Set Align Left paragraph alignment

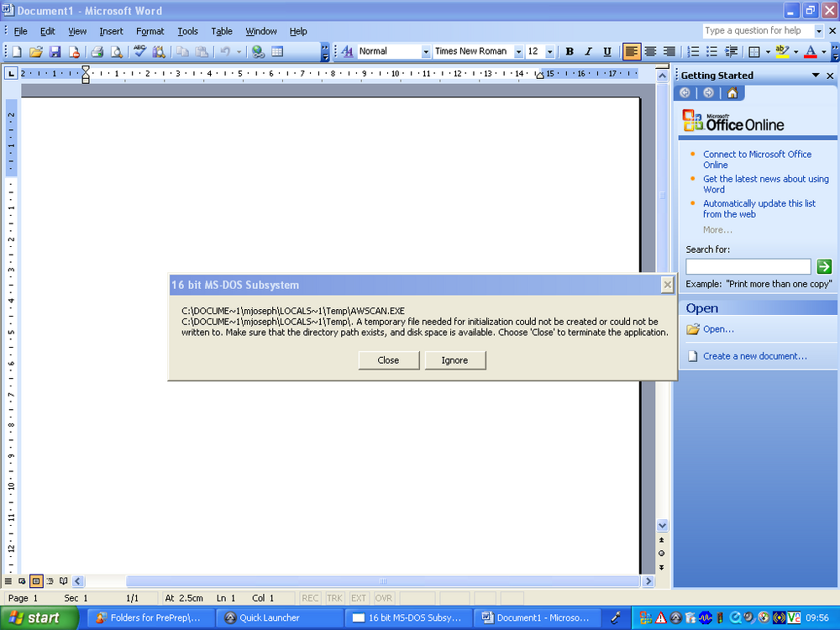pyautogui.click(x=632, y=51)
